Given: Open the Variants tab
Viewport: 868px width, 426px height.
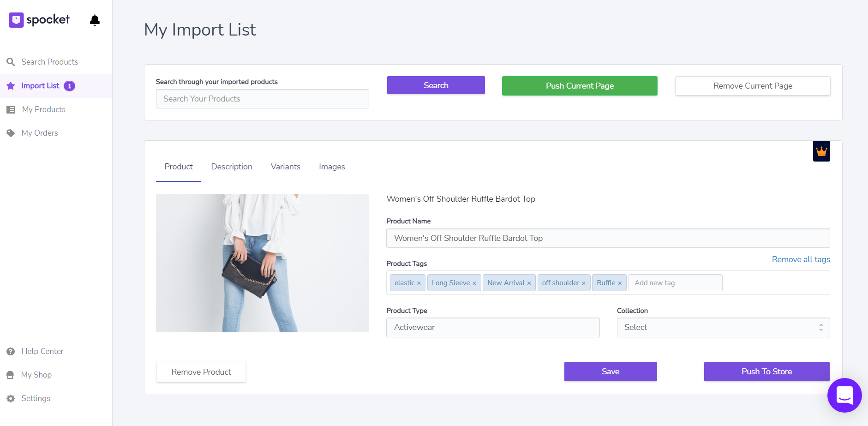Looking at the screenshot, I should tap(286, 167).
